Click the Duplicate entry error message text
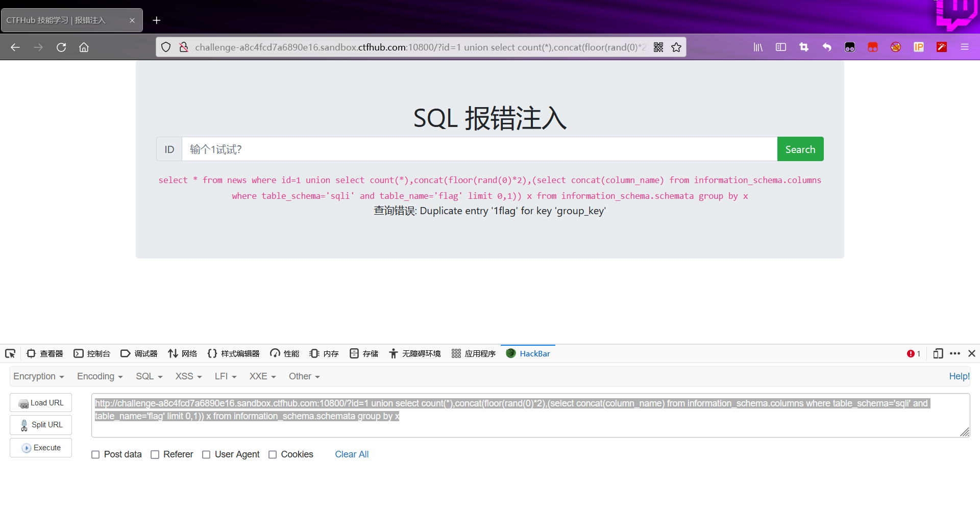This screenshot has height=514, width=980. tap(489, 211)
